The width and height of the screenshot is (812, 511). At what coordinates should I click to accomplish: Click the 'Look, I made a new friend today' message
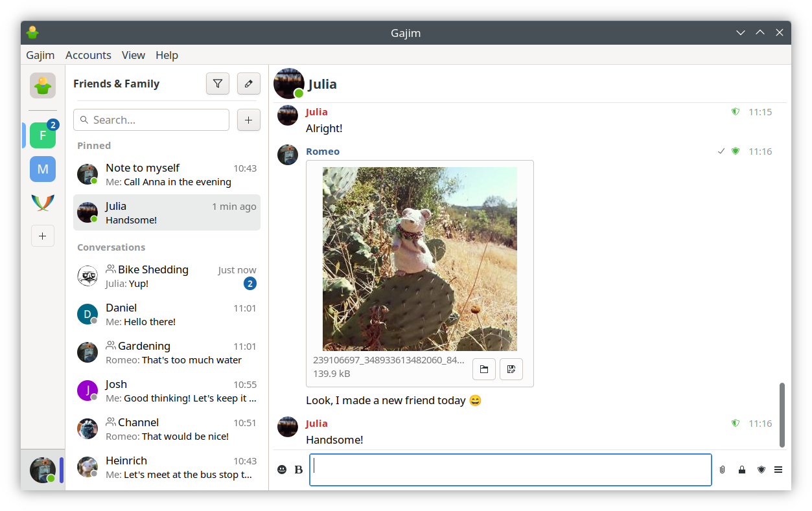394,400
